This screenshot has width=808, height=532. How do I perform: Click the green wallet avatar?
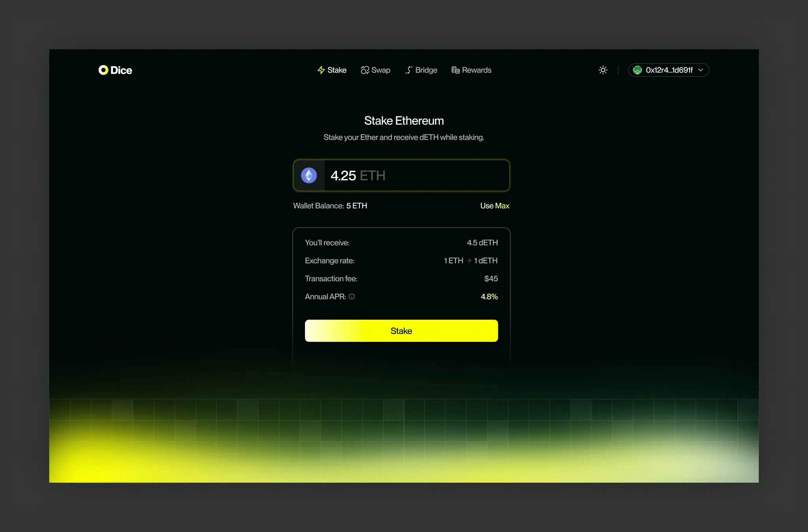pyautogui.click(x=638, y=70)
